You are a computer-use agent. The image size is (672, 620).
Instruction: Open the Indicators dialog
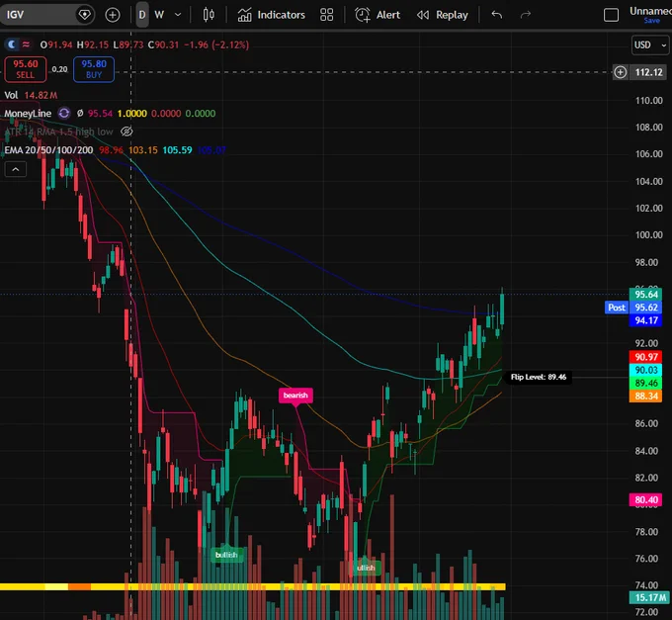272,15
